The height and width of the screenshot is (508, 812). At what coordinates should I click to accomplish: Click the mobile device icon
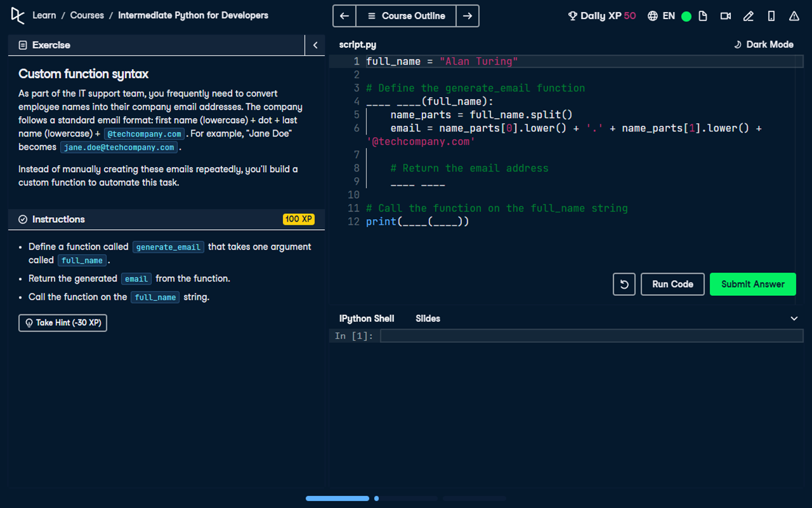[771, 16]
